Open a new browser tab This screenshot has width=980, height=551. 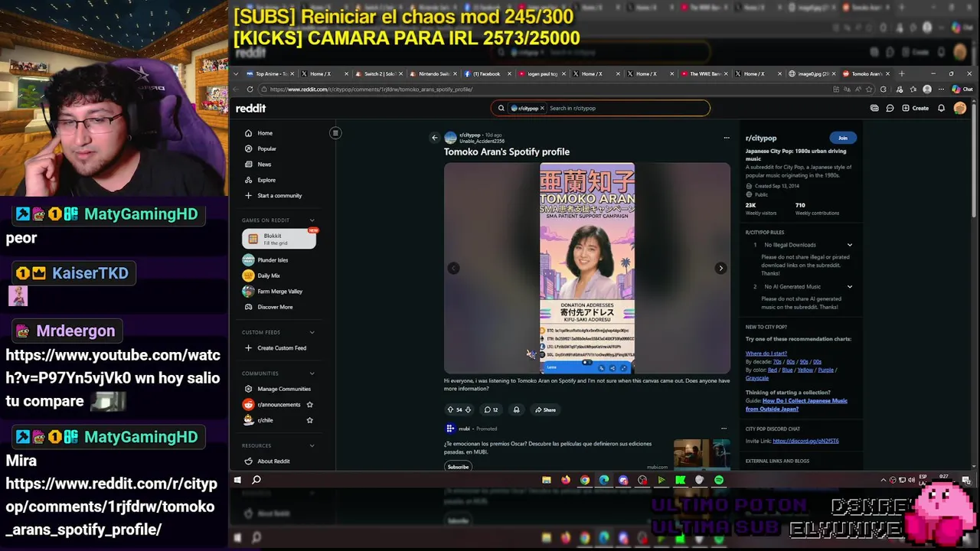(901, 74)
